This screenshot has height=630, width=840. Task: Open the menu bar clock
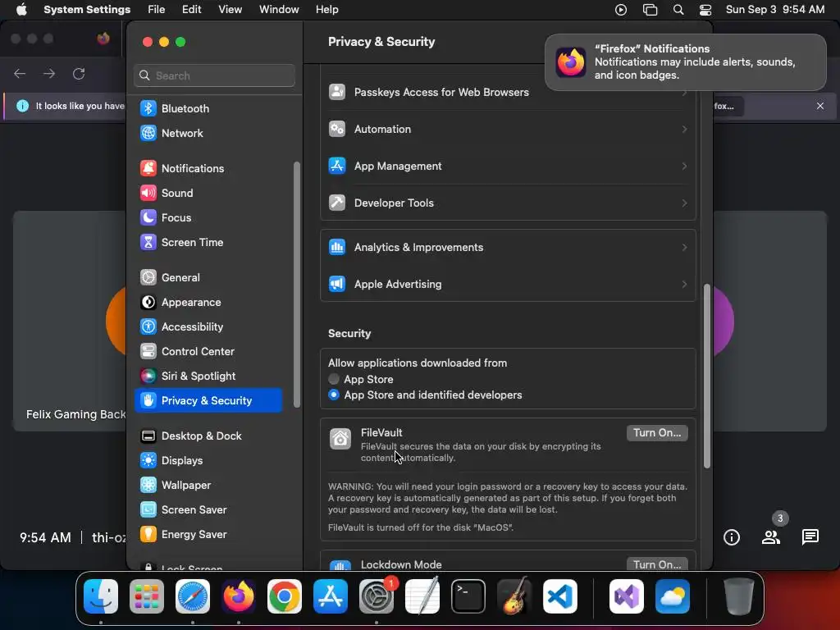[774, 10]
